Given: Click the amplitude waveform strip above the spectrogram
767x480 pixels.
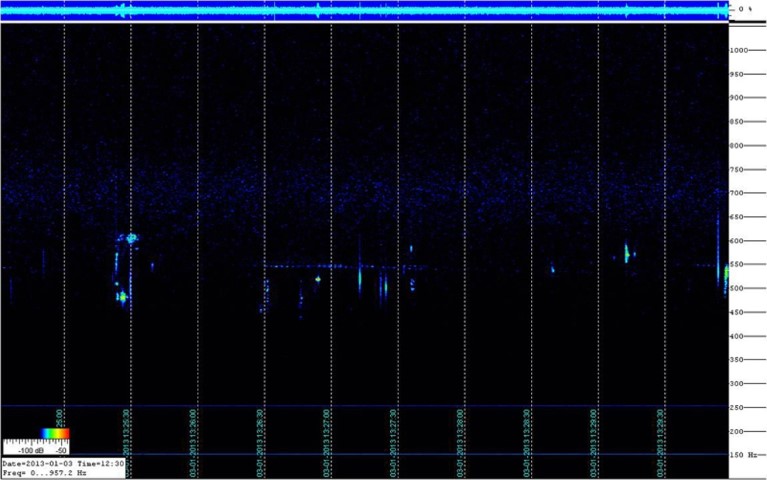Looking at the screenshot, I should [365, 10].
